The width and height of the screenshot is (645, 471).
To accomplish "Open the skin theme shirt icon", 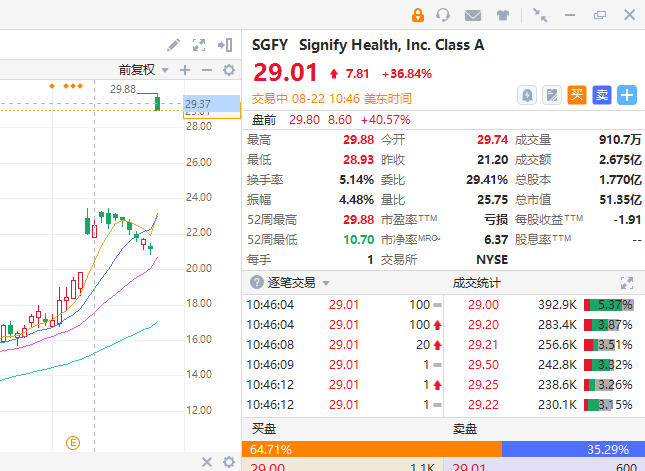I will point(503,16).
